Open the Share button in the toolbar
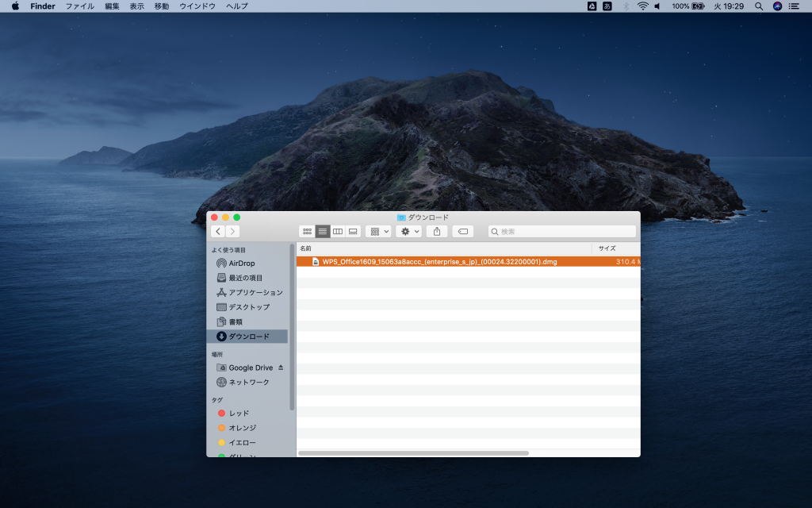Screen dimensions: 812x508 437,231
